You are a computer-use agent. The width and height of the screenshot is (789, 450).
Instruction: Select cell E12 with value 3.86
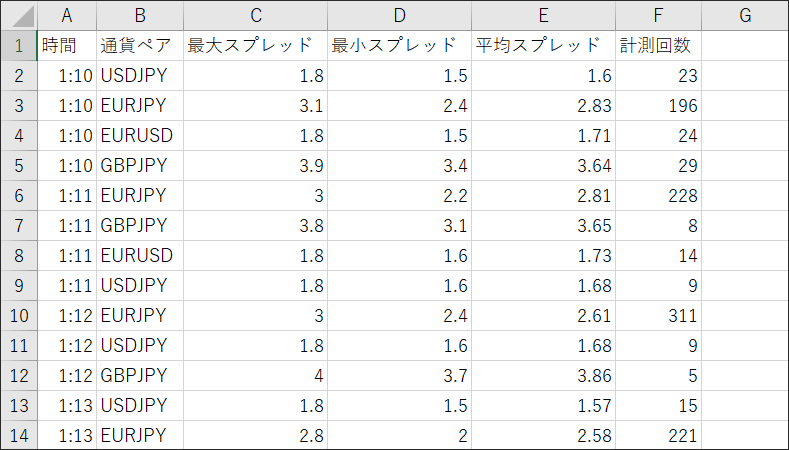coord(543,376)
